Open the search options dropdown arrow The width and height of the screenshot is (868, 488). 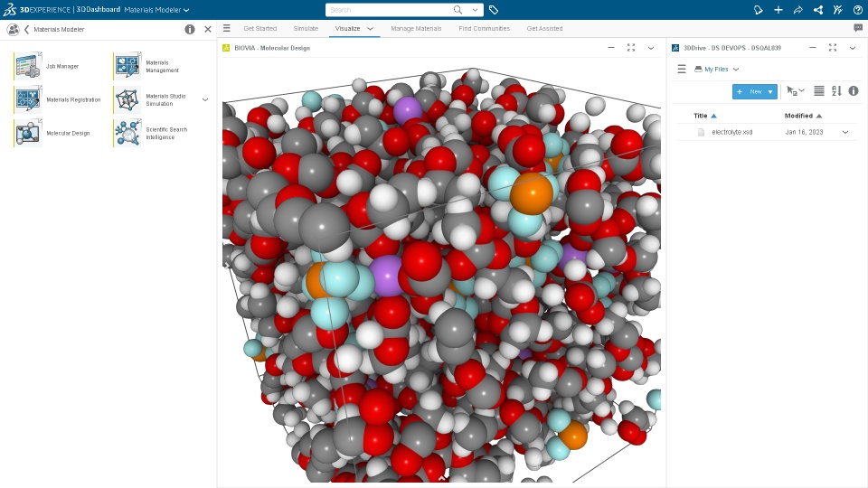point(475,9)
